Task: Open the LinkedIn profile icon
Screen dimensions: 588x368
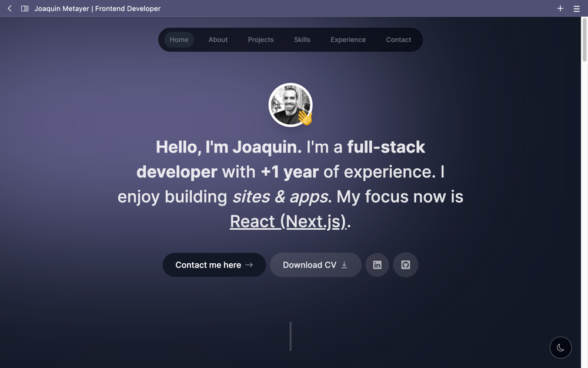Action: (377, 265)
